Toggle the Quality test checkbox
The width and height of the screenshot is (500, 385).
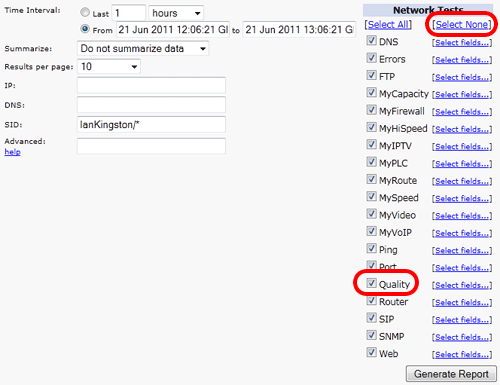click(371, 283)
